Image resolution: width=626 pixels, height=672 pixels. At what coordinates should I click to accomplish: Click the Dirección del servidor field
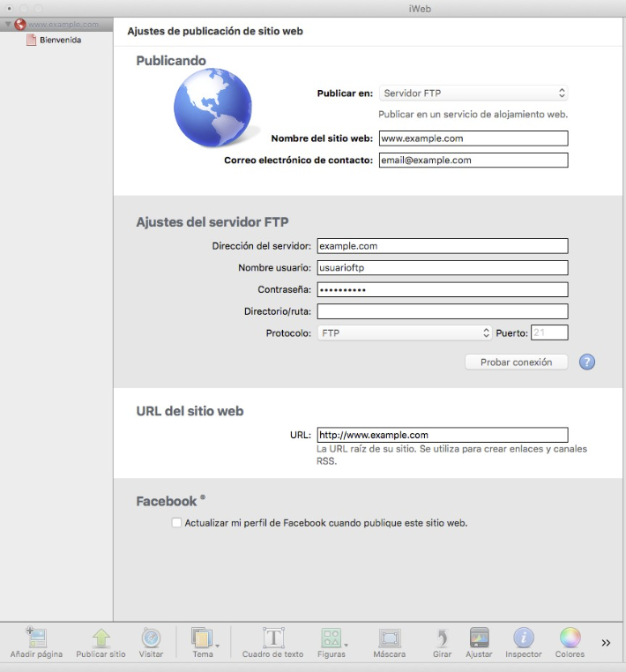pyautogui.click(x=443, y=246)
